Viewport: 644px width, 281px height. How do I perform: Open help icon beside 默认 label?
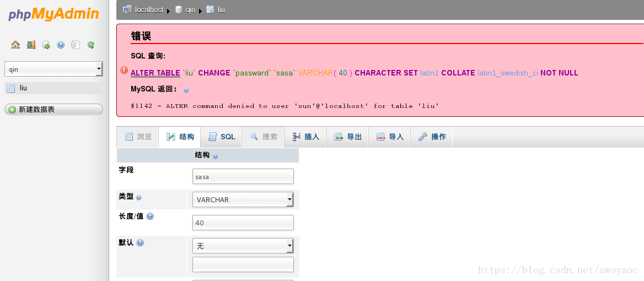pos(140,242)
